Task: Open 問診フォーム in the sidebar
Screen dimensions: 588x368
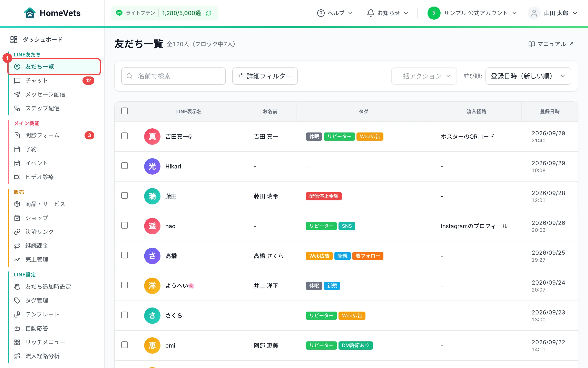Action: 54,135
